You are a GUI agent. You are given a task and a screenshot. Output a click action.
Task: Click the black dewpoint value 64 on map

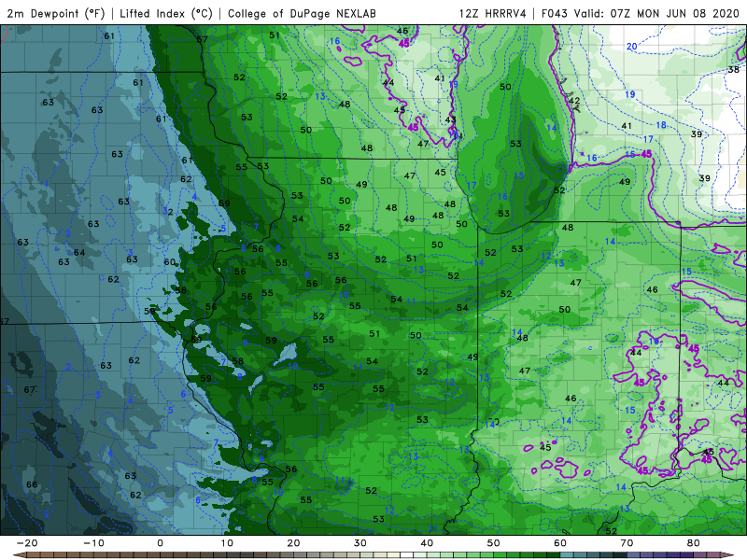(79, 252)
